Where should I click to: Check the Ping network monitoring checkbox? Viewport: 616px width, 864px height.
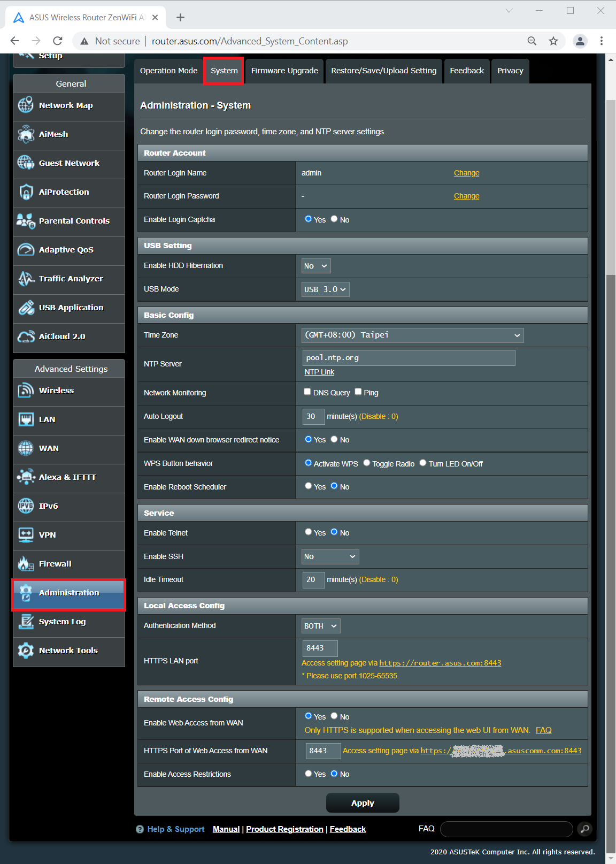click(358, 392)
